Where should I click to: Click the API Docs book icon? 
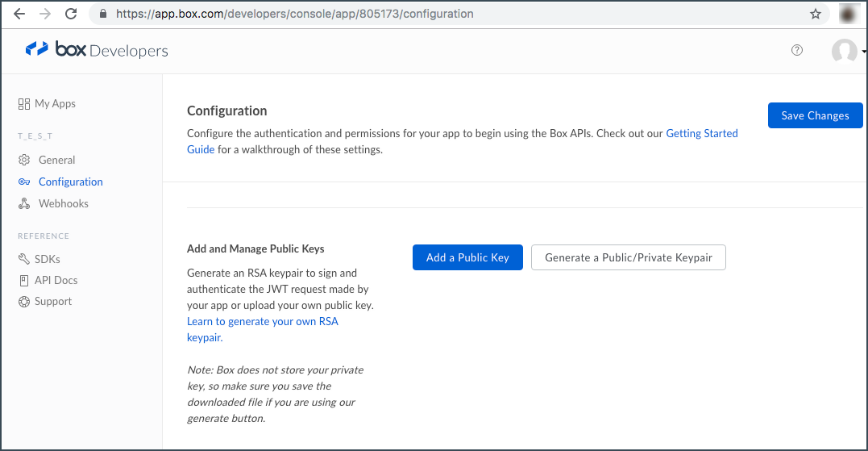pos(24,280)
